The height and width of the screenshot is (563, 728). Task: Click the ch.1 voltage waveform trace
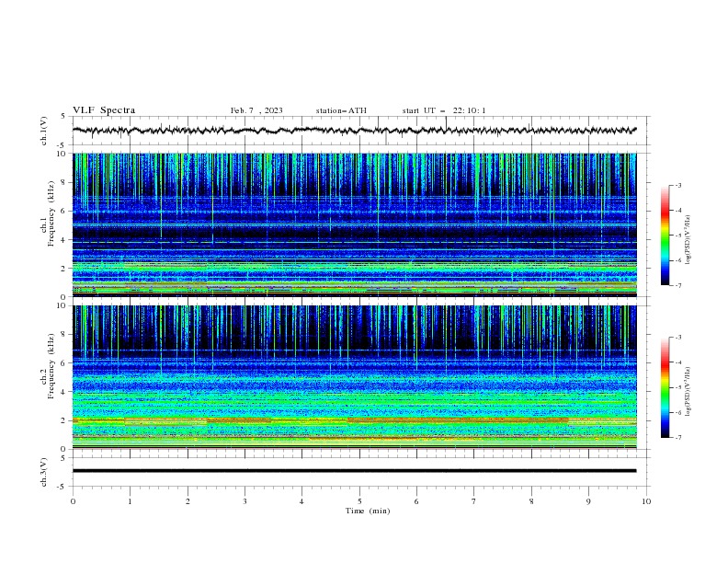pos(354,131)
